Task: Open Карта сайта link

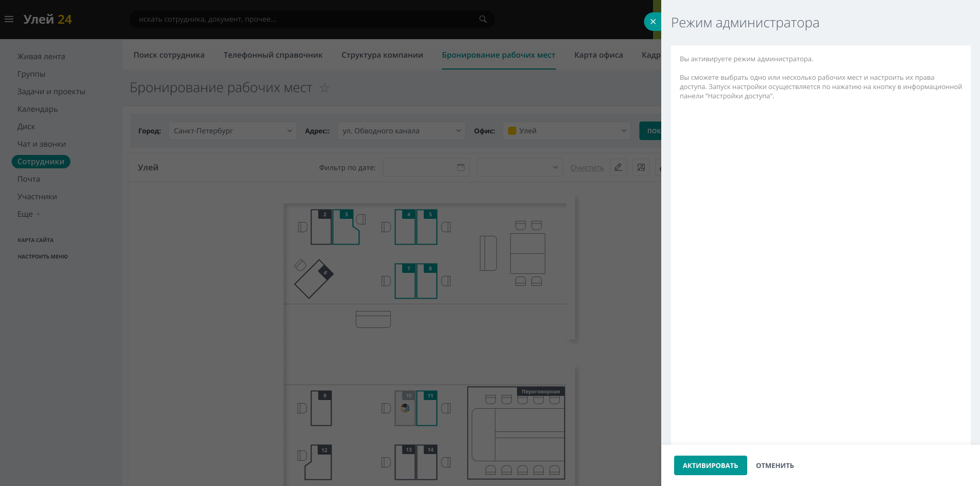Action: pos(36,240)
